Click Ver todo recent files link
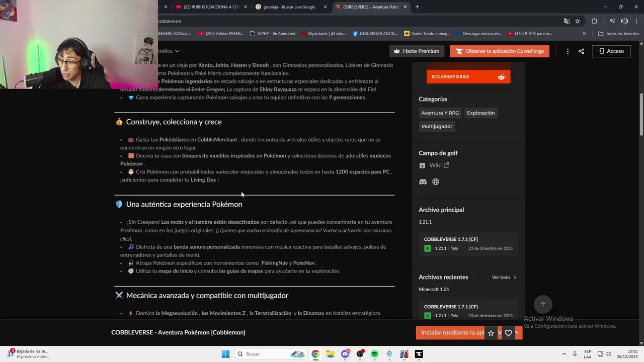 pos(504,278)
